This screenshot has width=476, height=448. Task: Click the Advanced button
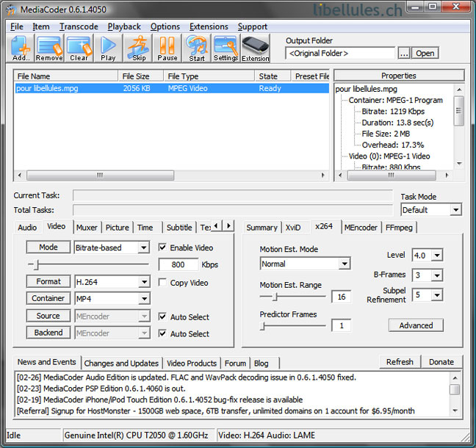click(416, 325)
